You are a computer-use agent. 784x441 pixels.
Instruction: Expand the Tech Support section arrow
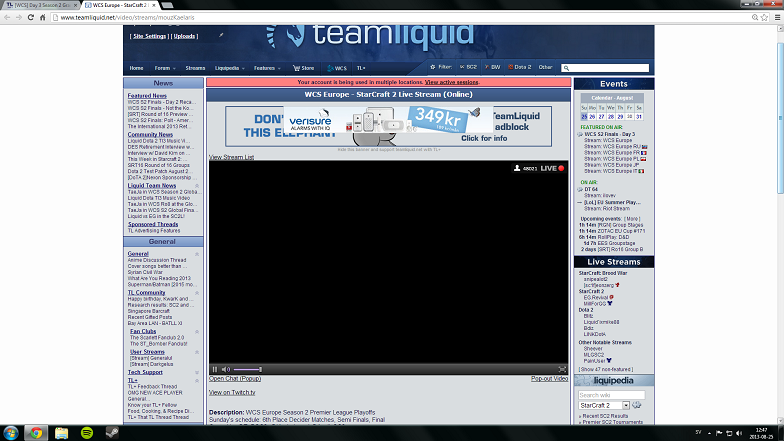click(197, 372)
